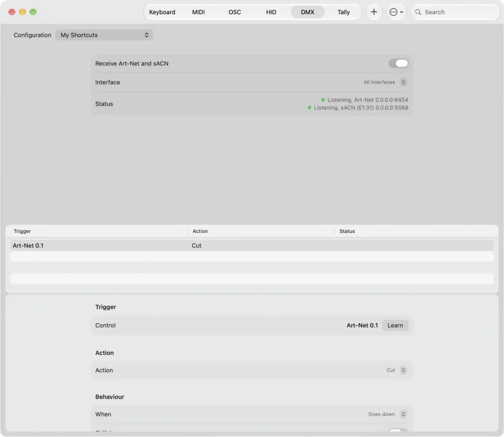The width and height of the screenshot is (504, 437).
Task: Click the Listening sACN (E1.31) status line
Action: [358, 107]
